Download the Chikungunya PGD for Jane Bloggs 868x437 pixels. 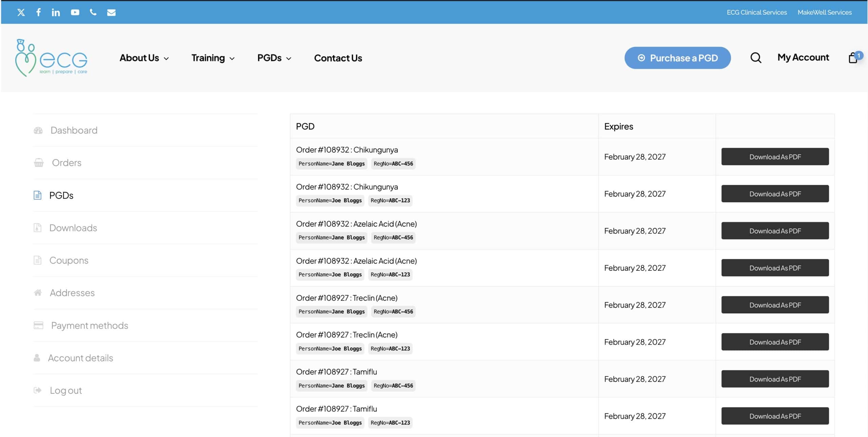[775, 157]
